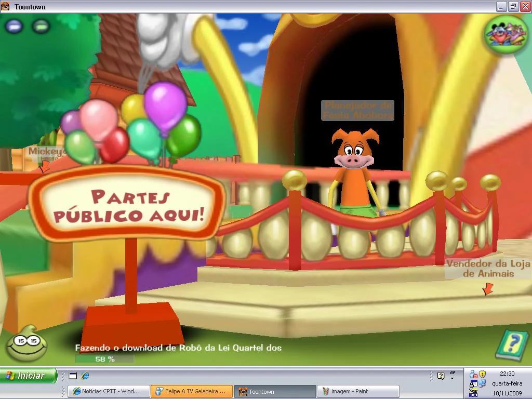The image size is (532, 399).
Task: Close the Toontown window
Action: [x=525, y=6]
